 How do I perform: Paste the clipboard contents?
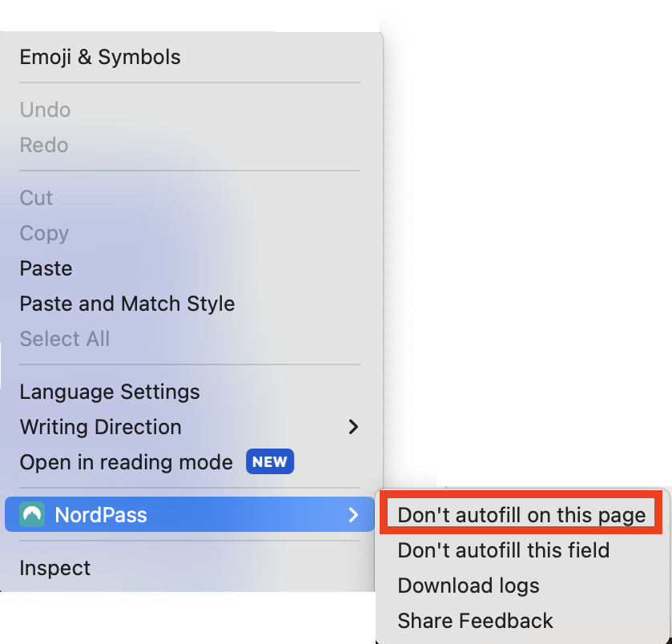tap(46, 268)
